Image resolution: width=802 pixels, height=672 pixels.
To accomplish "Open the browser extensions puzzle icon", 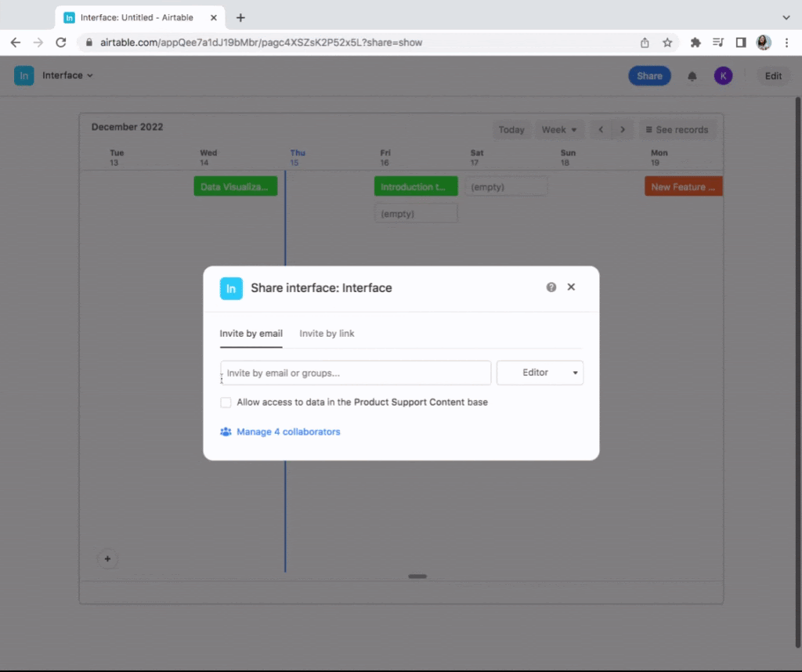I will [695, 42].
